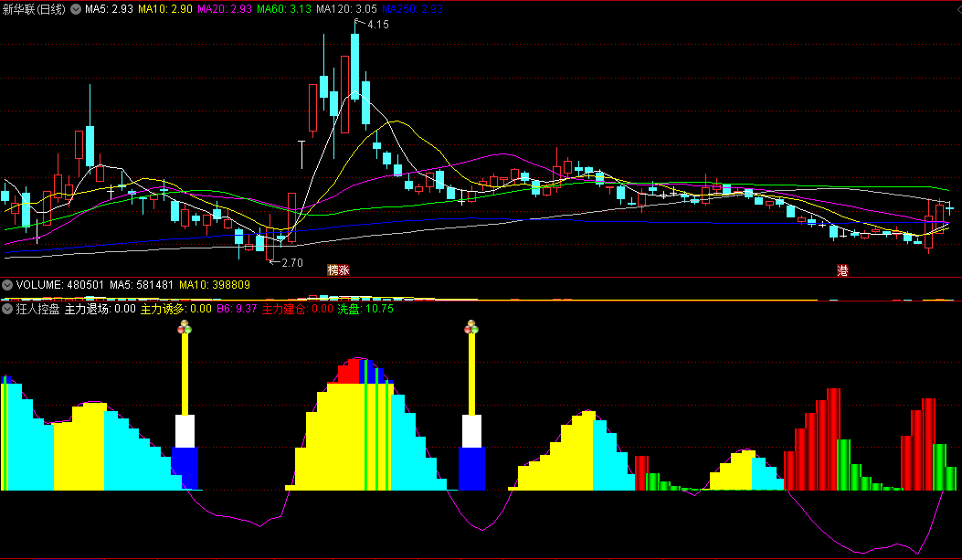Select the 新华联(日线) chart title

click(35, 9)
